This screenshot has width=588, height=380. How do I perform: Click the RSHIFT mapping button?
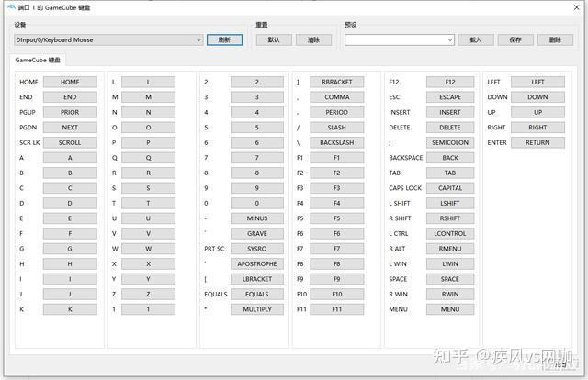tap(450, 218)
